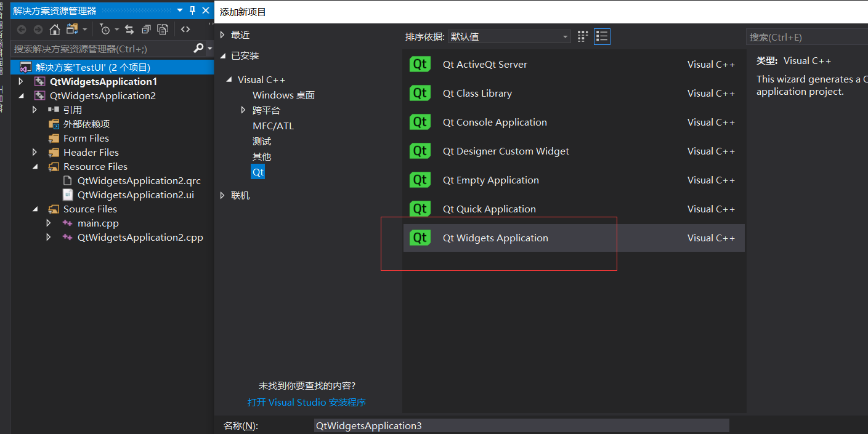Open the Solution Explorer window position menu
Image resolution: width=868 pixels, height=434 pixels.
180,10
